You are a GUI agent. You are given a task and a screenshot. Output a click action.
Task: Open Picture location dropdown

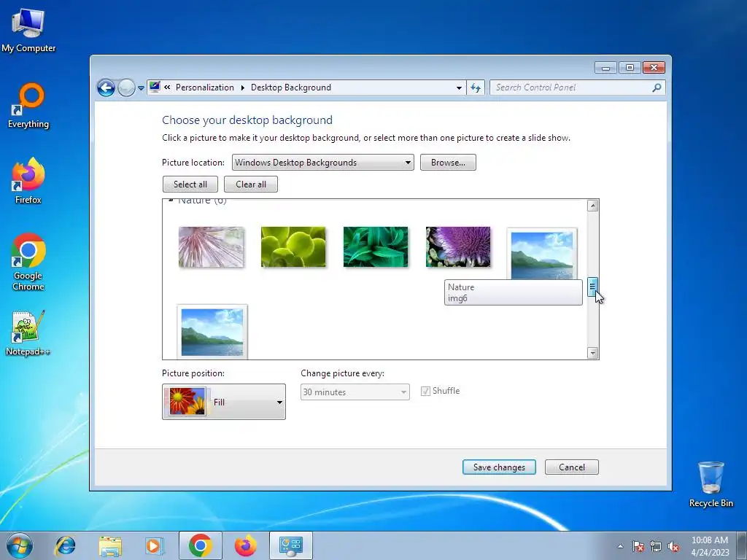coord(323,163)
